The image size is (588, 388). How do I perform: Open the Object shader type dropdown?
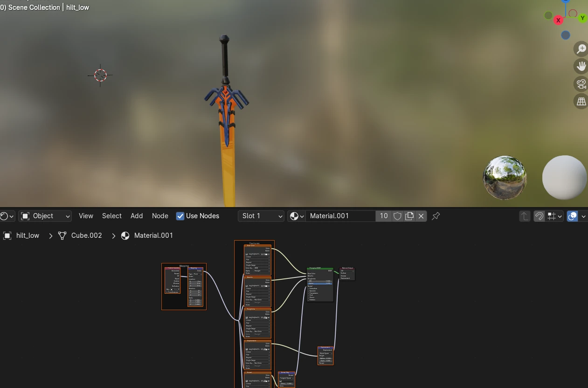pos(45,216)
